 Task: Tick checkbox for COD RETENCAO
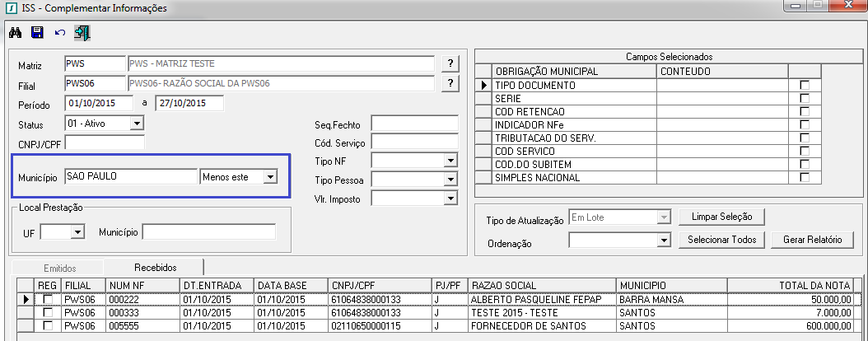(805, 111)
